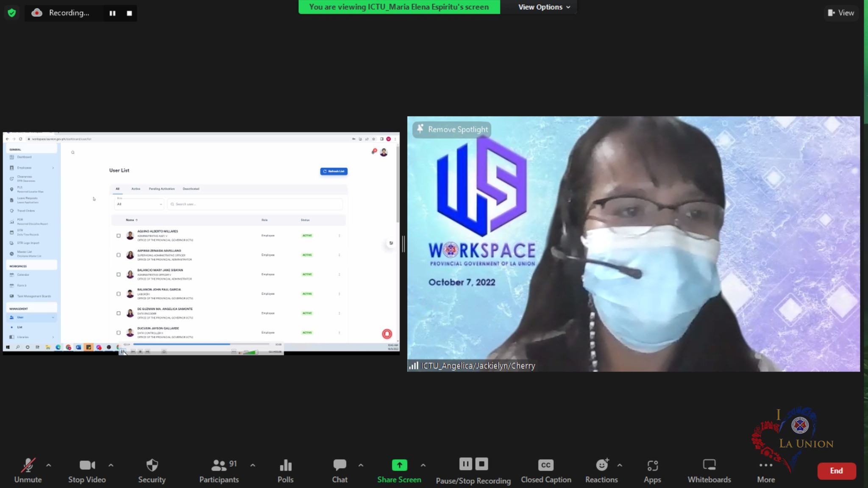Expand share screen options arrow
The width and height of the screenshot is (868, 488).
point(423,465)
